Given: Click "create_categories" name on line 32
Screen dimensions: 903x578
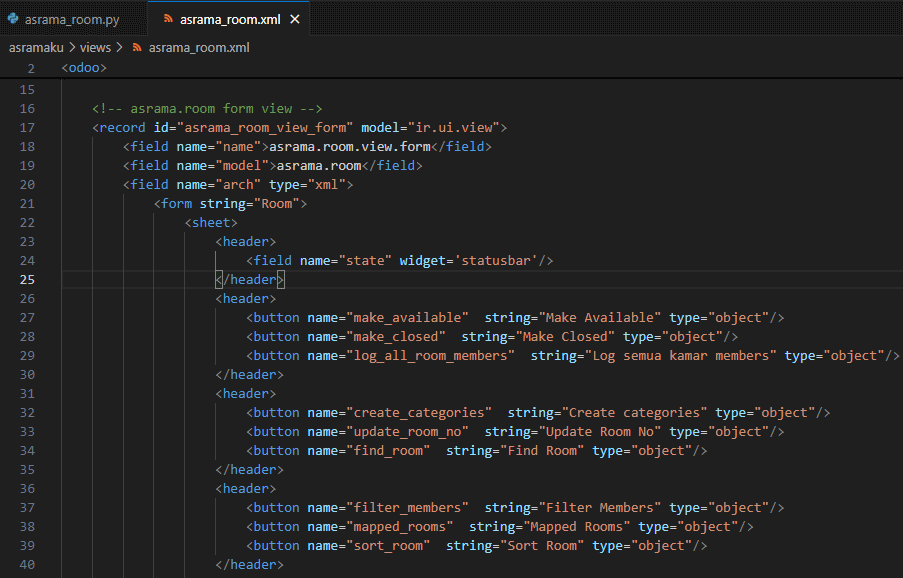Looking at the screenshot, I should click(419, 413).
